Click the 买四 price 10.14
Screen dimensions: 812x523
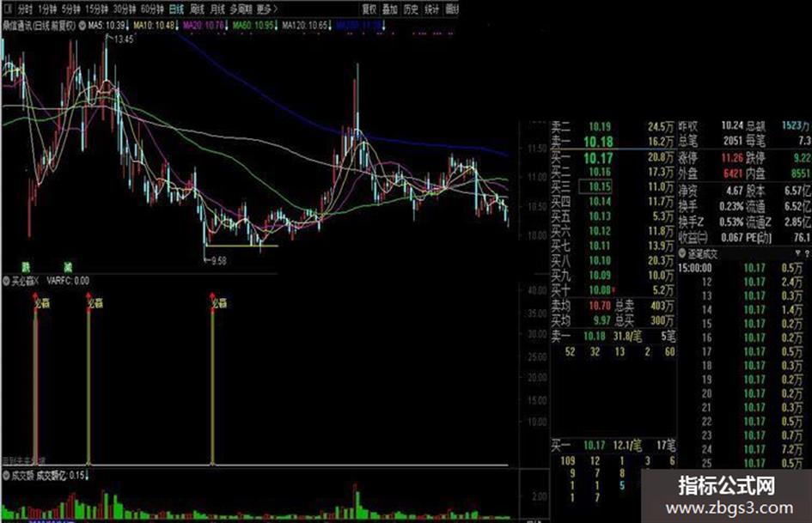click(600, 202)
